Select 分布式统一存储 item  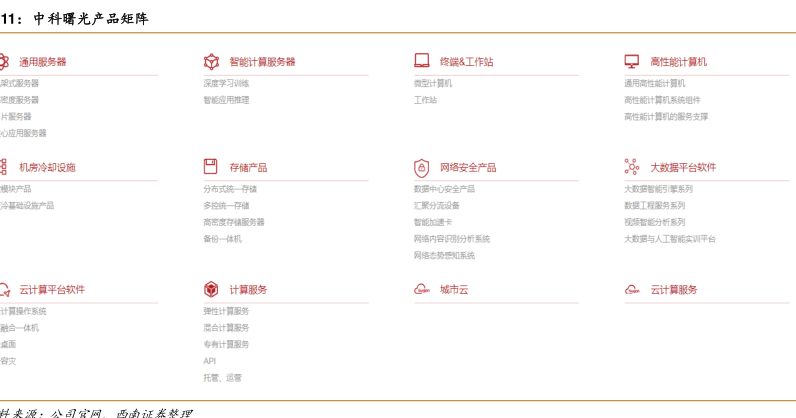point(230,189)
